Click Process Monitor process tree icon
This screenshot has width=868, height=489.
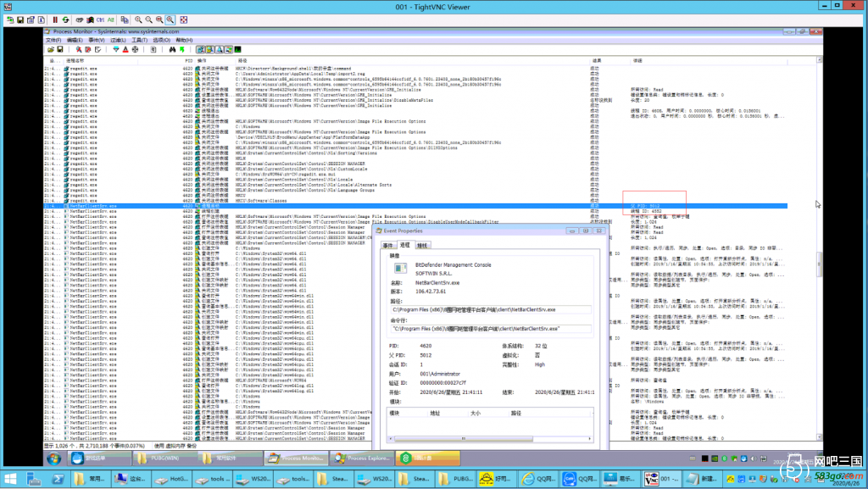[x=153, y=50]
